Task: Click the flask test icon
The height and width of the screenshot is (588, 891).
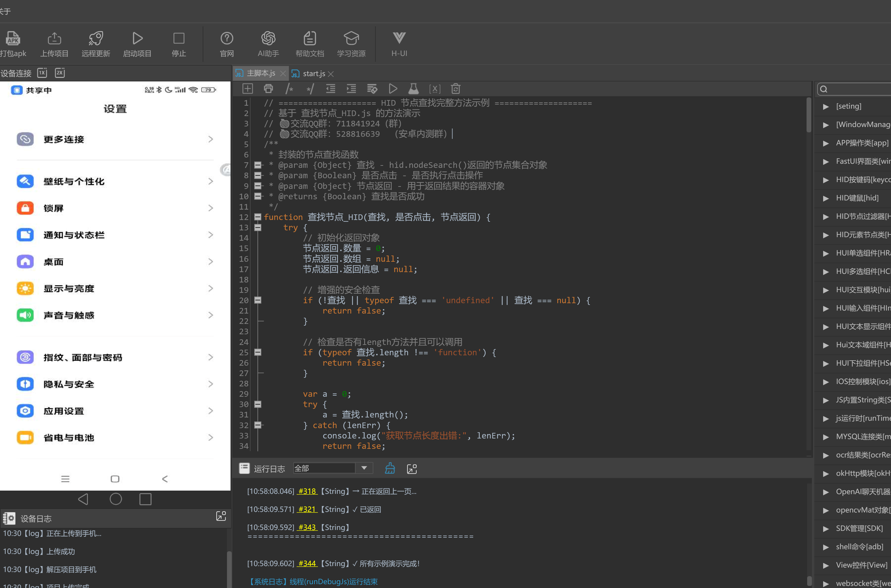Action: click(x=414, y=89)
